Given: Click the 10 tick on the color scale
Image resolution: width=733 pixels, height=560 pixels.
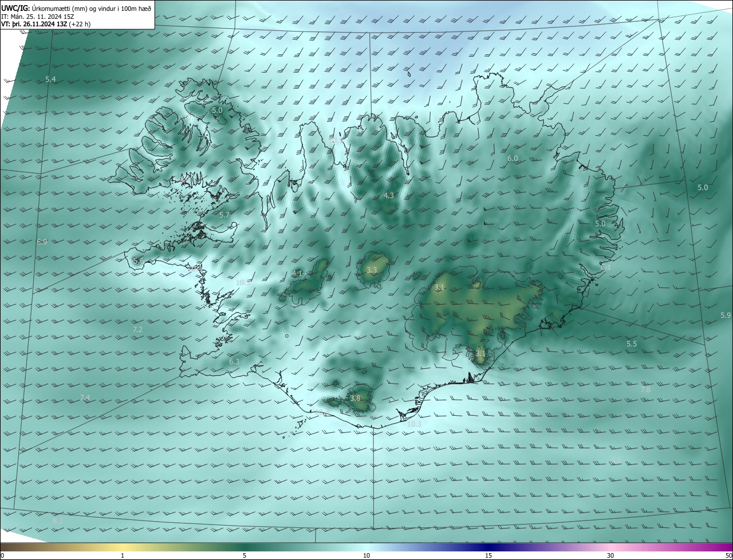Looking at the screenshot, I should pyautogui.click(x=366, y=555).
